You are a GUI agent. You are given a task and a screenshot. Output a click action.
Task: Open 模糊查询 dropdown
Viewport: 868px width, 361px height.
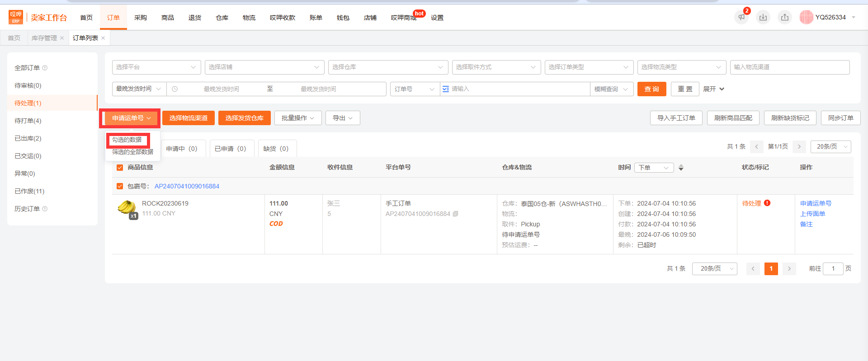[612, 89]
